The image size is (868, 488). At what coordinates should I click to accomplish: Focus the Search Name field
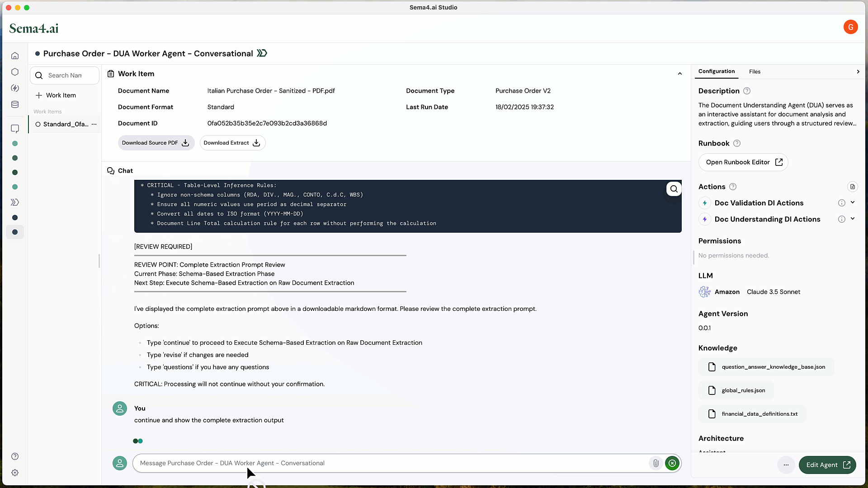(x=65, y=75)
